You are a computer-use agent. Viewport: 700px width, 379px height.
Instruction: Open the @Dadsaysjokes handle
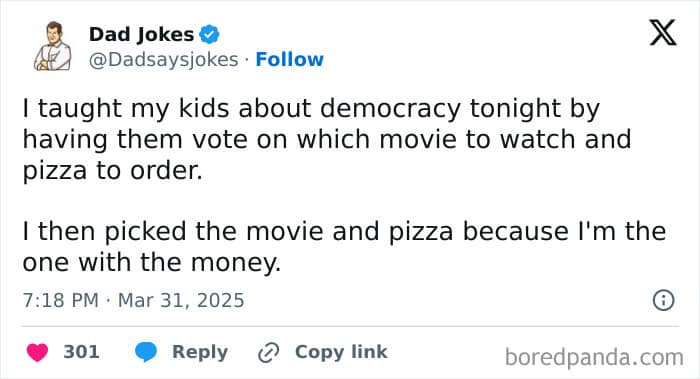point(163,60)
